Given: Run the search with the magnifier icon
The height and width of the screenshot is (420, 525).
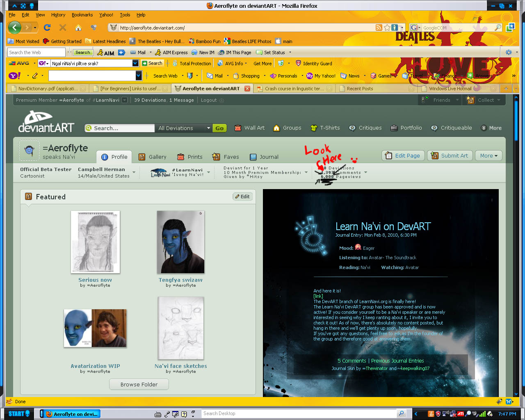Looking at the screenshot, I should pyautogui.click(x=498, y=27).
